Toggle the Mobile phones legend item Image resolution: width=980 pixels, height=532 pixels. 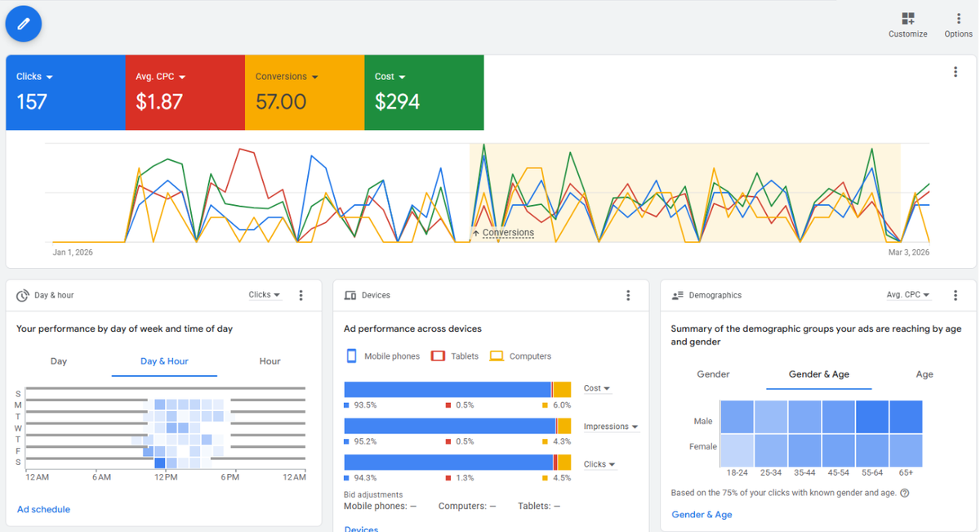pos(383,355)
